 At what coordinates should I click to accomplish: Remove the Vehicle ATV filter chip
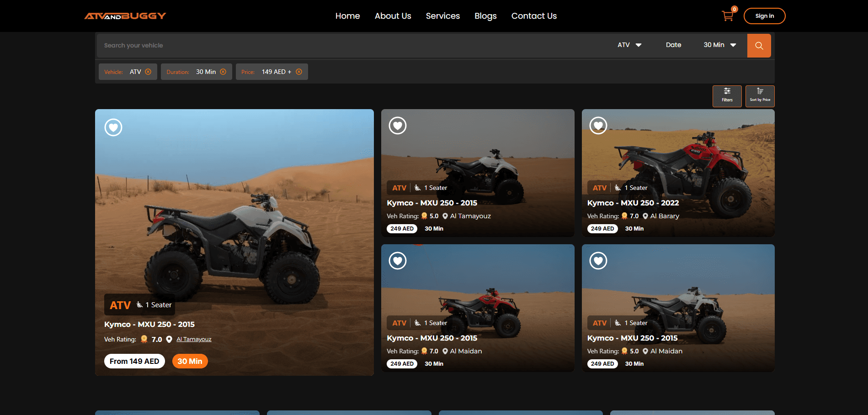pos(148,72)
